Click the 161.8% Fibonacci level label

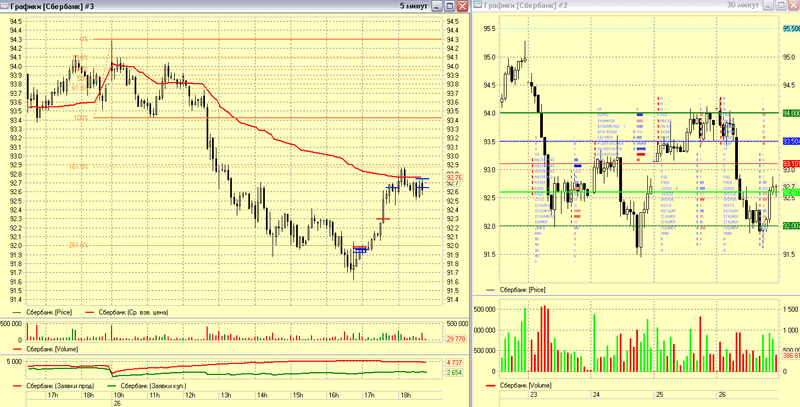[x=79, y=166]
